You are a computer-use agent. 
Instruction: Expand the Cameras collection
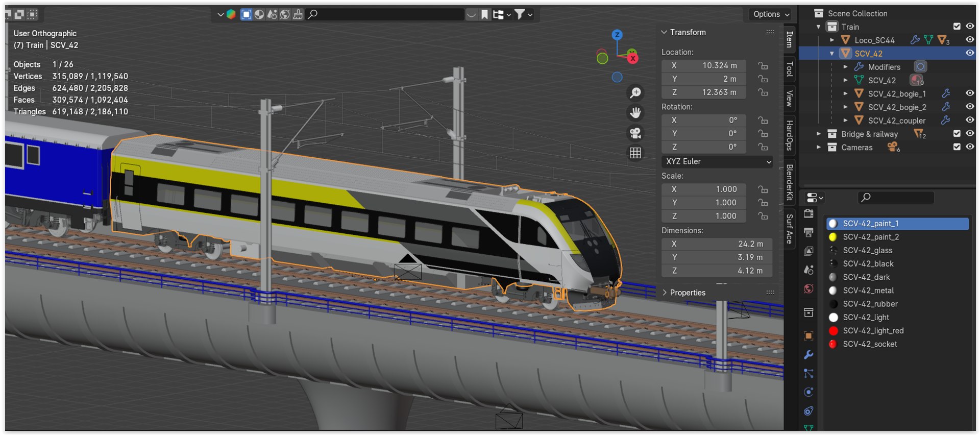pos(819,147)
